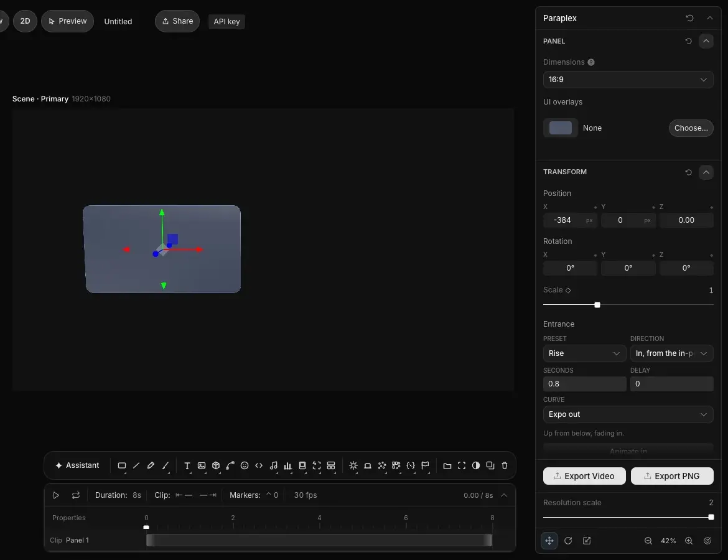This screenshot has height=560, width=728.
Task: Toggle the Scale keyframe diamond
Action: coord(568,290)
